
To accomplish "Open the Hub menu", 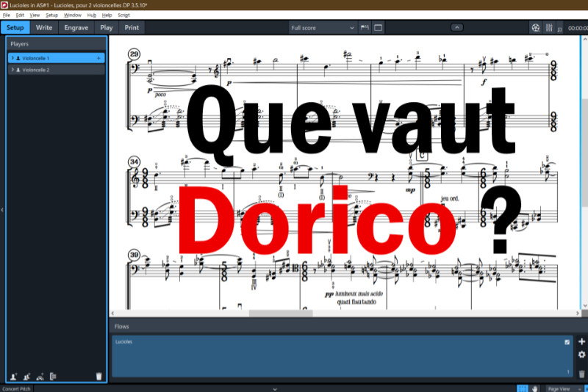I will tap(92, 15).
